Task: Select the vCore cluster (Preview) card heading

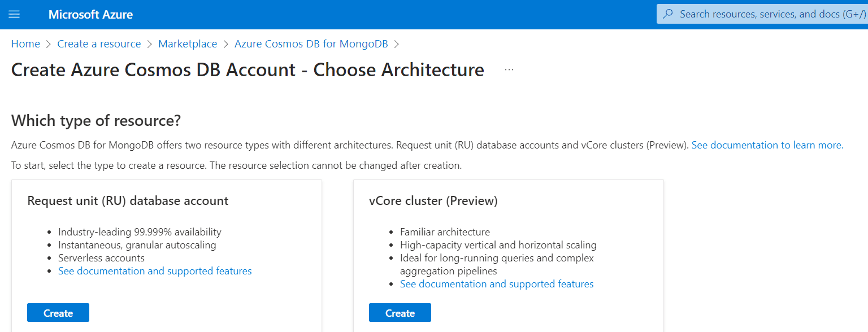Action: coord(433,201)
